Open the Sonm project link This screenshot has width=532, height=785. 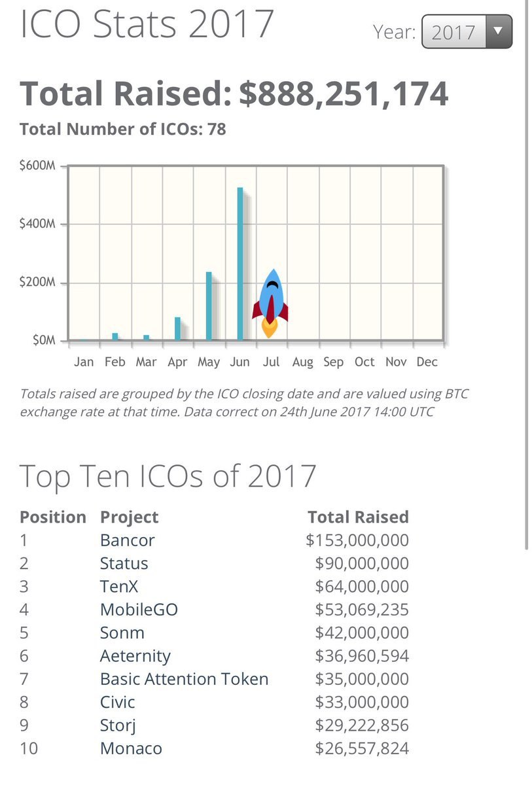point(122,633)
